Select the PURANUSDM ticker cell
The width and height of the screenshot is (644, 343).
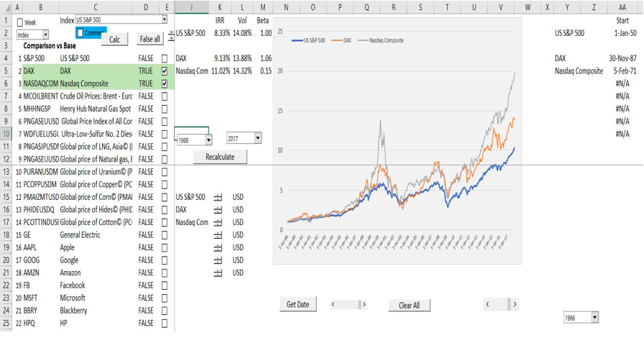pyautogui.click(x=41, y=172)
